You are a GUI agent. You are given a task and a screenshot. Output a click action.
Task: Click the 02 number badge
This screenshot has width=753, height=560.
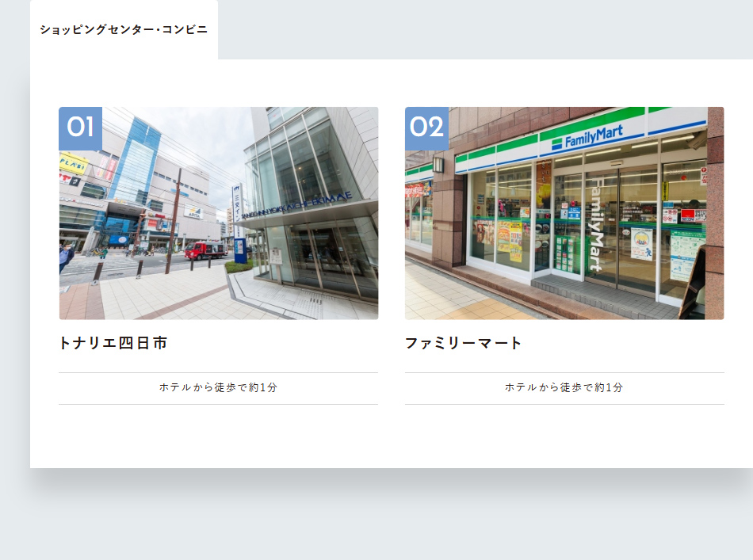[426, 128]
